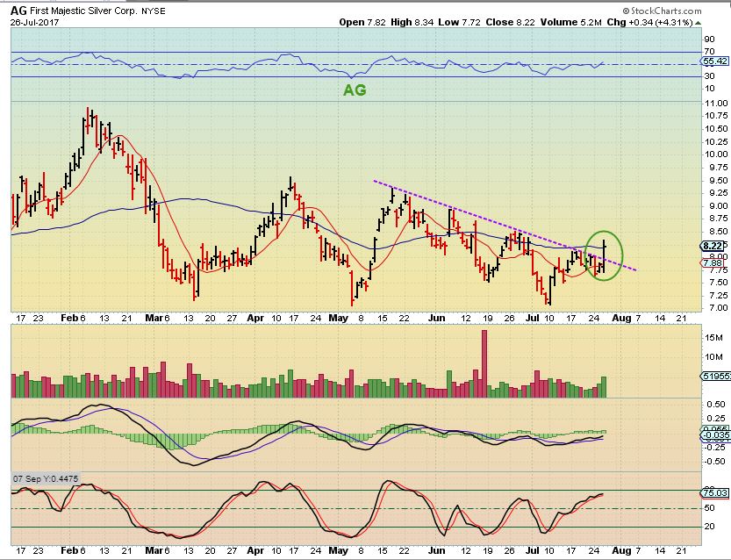This screenshot has width=731, height=560.
Task: Click the bold 8.22 last-price tag on the axis
Action: tap(713, 246)
